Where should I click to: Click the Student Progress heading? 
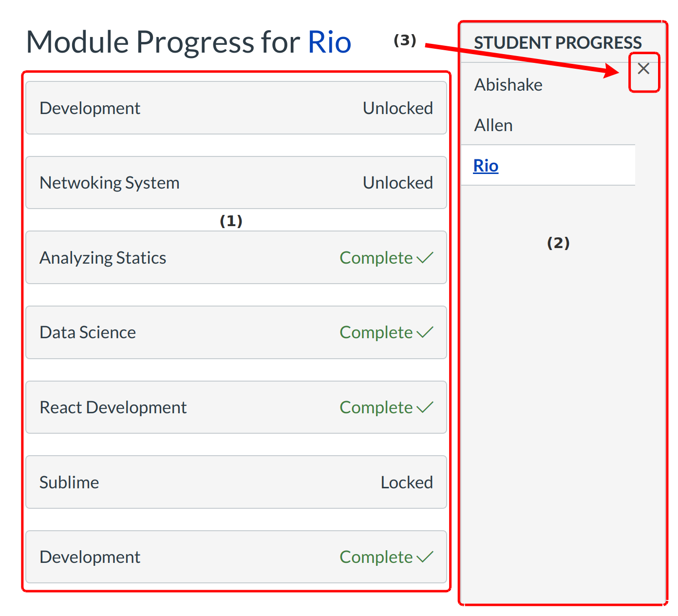558,43
